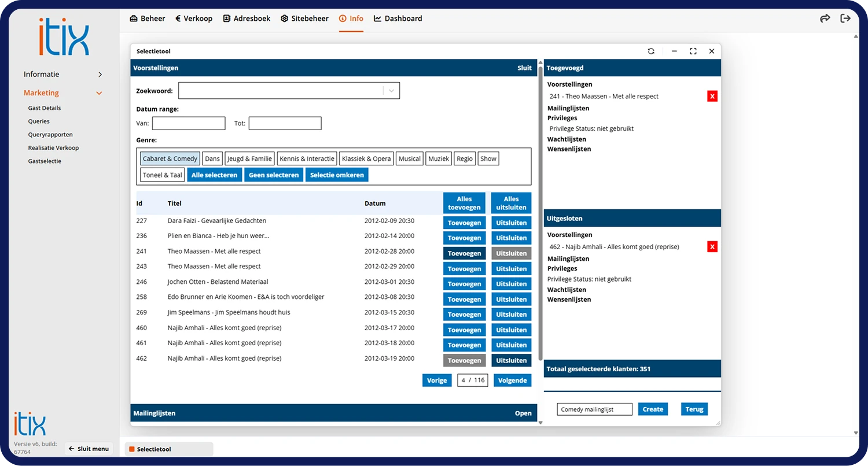Toggle the Jeugd & Familie genre
The width and height of the screenshot is (868, 466).
(x=249, y=159)
